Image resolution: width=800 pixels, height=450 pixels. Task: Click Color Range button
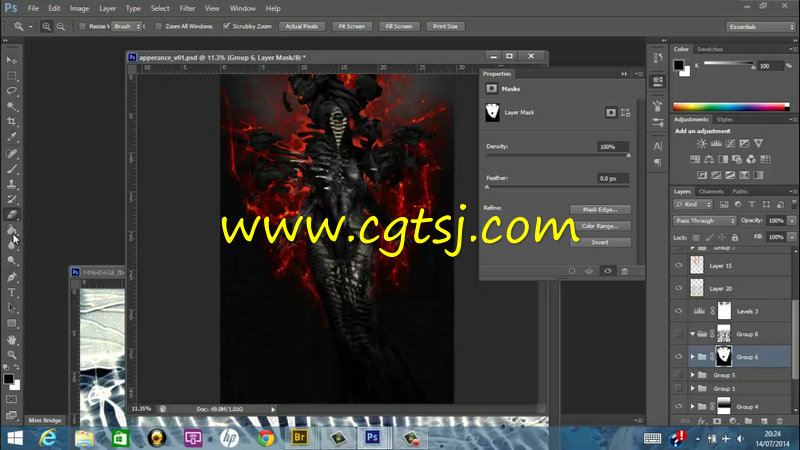tap(600, 226)
